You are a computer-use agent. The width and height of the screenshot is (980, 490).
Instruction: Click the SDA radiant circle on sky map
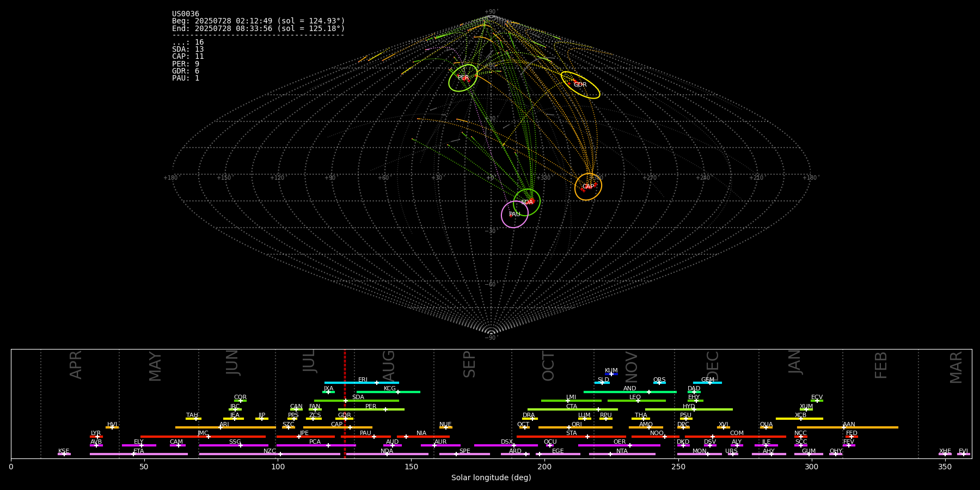coord(526,202)
